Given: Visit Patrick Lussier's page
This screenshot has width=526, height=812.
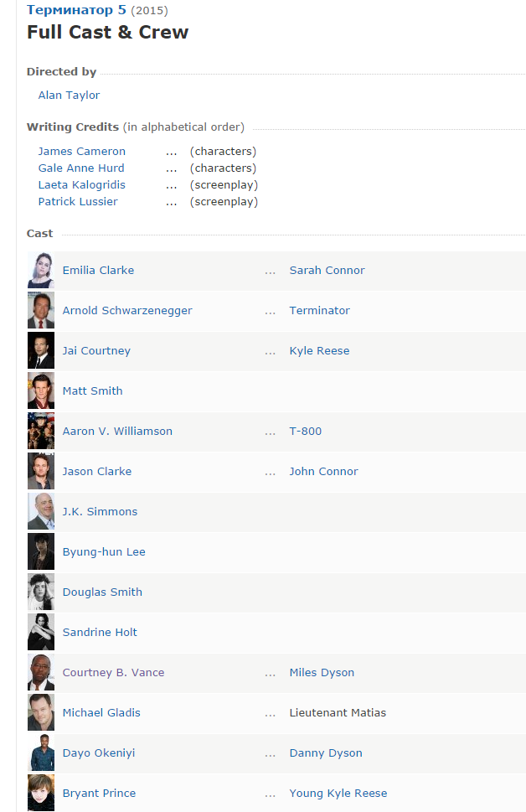Looking at the screenshot, I should (x=78, y=201).
